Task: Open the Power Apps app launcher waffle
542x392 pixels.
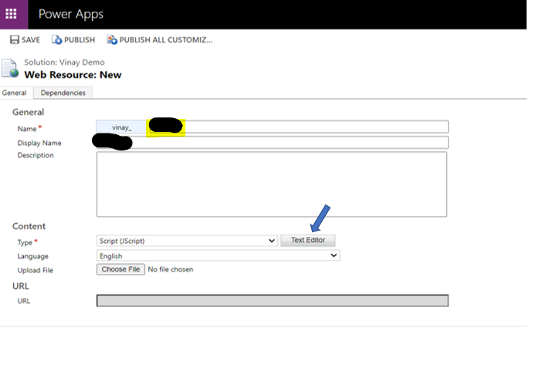Action: pos(11,14)
